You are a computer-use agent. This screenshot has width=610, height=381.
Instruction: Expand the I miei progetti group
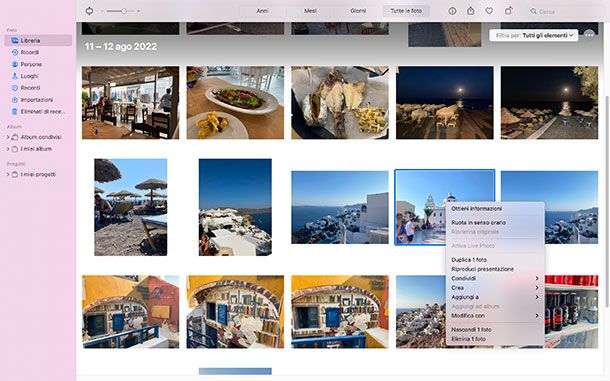[x=8, y=174]
